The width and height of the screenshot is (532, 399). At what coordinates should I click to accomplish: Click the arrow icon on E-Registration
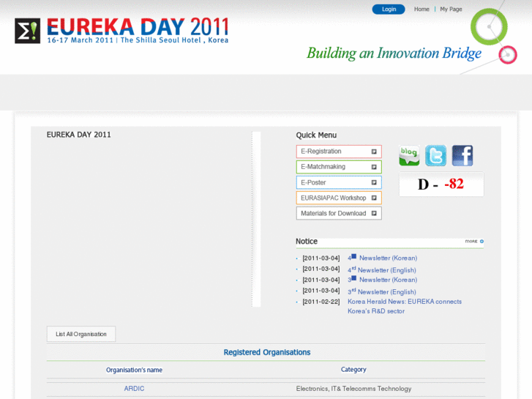(x=374, y=152)
